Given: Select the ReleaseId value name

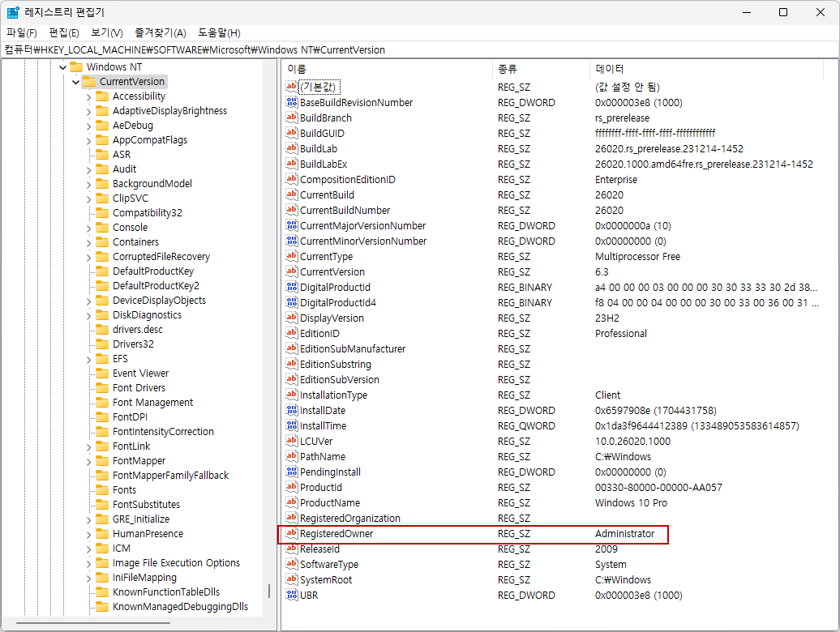Looking at the screenshot, I should pyautogui.click(x=319, y=549).
